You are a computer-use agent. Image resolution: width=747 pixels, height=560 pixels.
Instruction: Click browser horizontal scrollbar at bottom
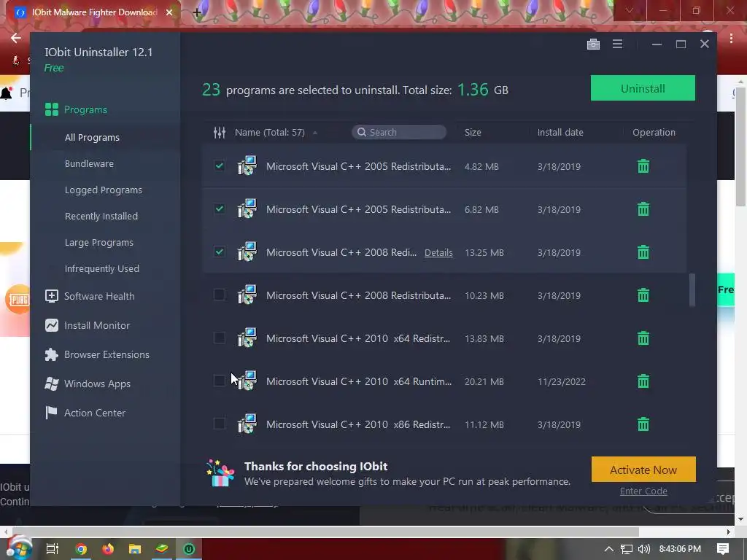coord(325,532)
